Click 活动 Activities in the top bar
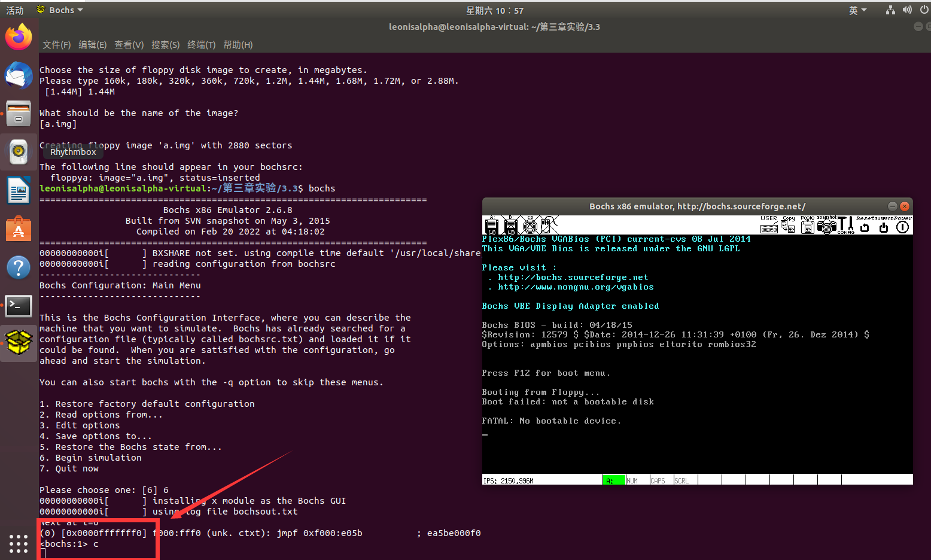This screenshot has height=560, width=931. (x=15, y=10)
